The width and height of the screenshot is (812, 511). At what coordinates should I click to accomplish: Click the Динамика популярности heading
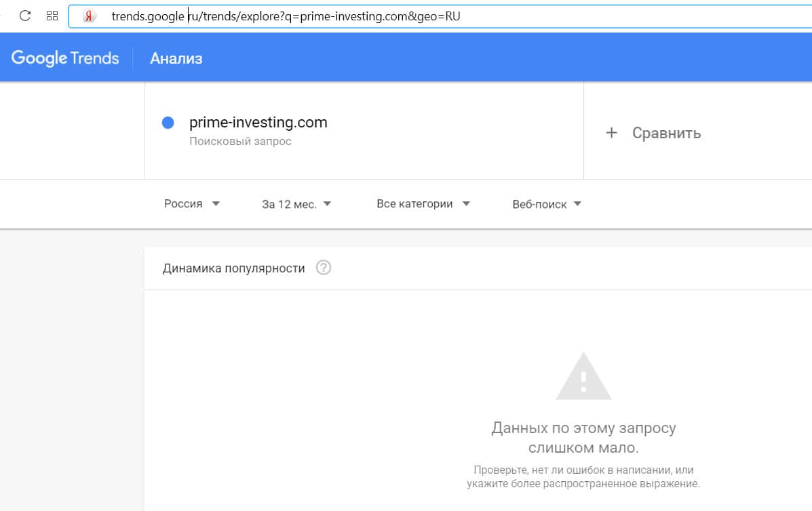pos(233,268)
